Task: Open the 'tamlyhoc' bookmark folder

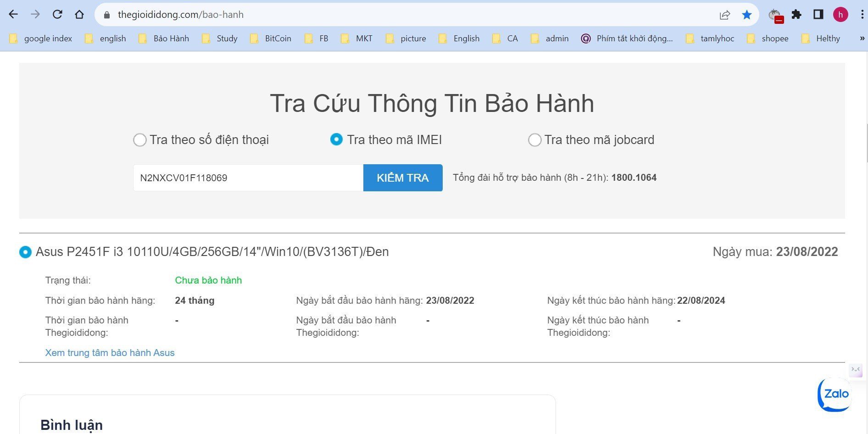Action: tap(710, 39)
